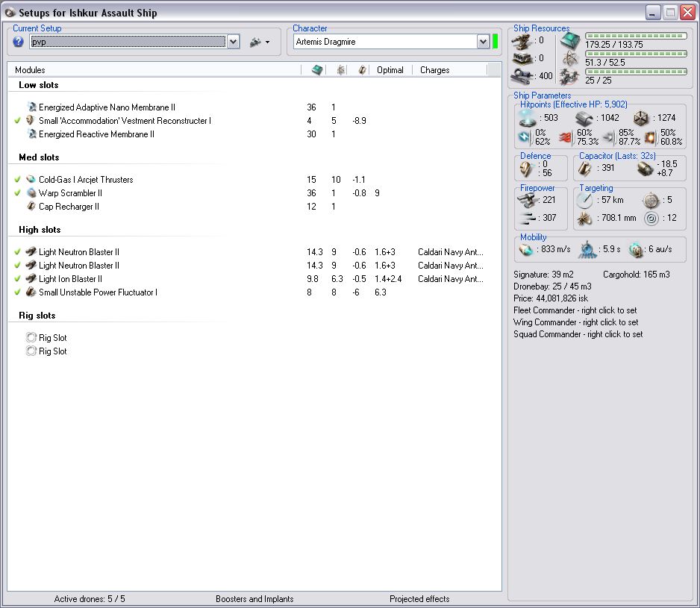700x608 pixels.
Task: Click the Charges column header
Action: pyautogui.click(x=449, y=70)
